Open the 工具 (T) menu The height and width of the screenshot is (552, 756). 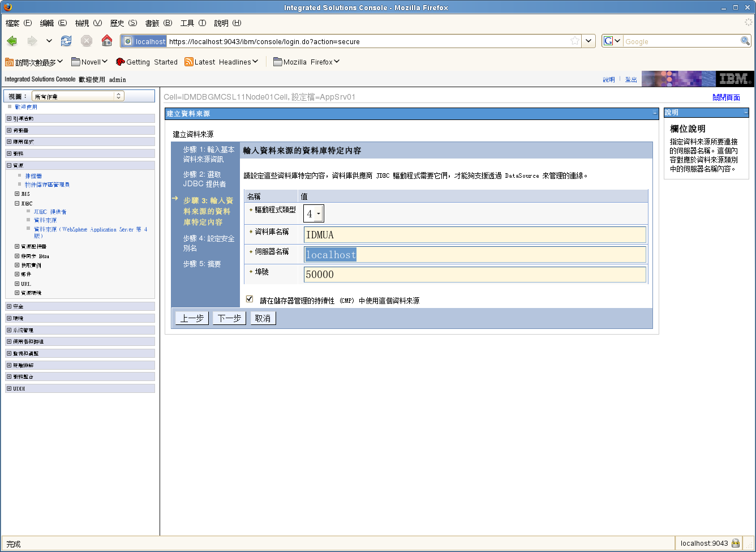193,23
